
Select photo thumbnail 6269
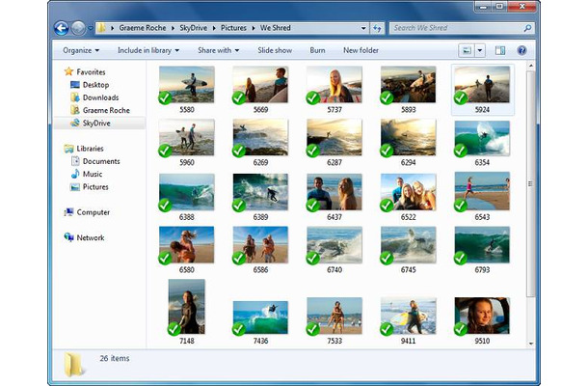pos(260,137)
